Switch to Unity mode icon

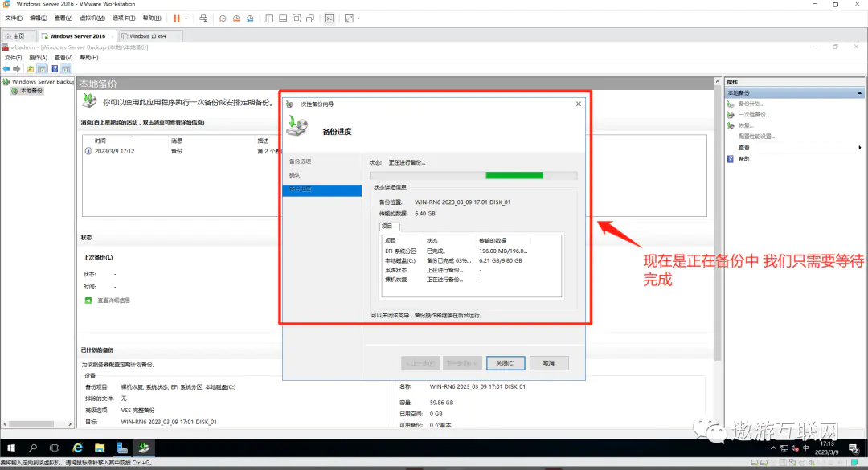click(x=310, y=18)
